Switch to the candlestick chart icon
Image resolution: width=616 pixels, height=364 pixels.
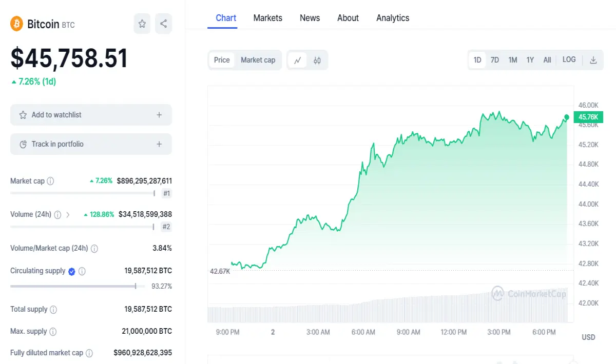[x=317, y=60]
